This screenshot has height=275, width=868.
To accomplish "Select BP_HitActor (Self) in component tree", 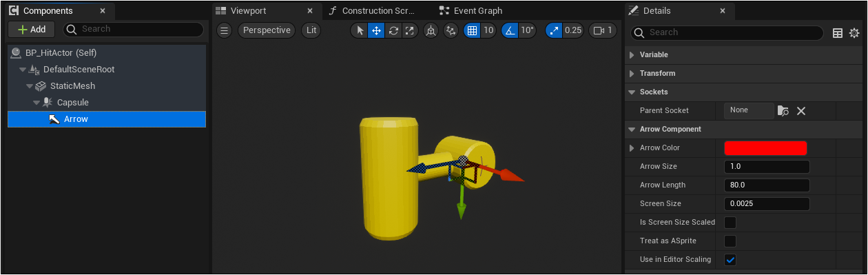I will [107, 52].
